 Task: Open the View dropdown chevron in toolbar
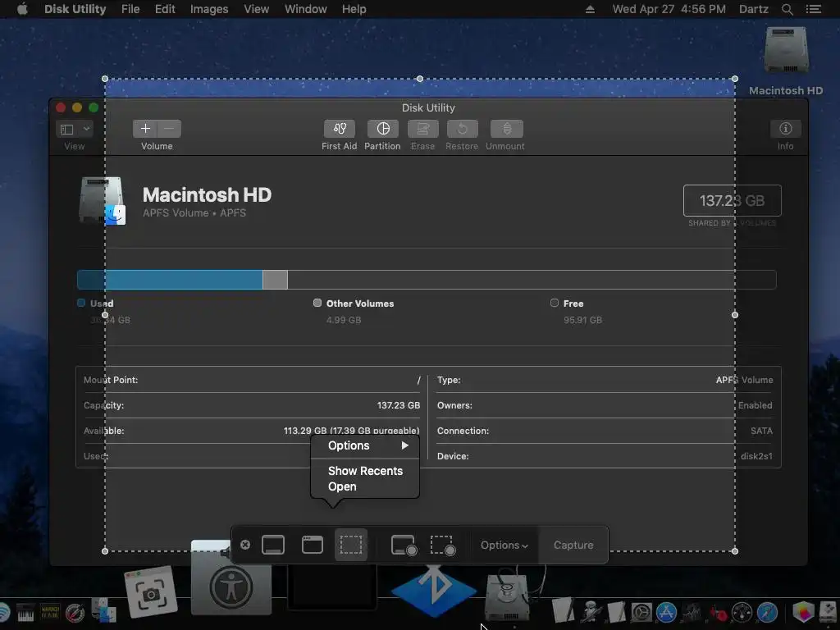pyautogui.click(x=86, y=129)
